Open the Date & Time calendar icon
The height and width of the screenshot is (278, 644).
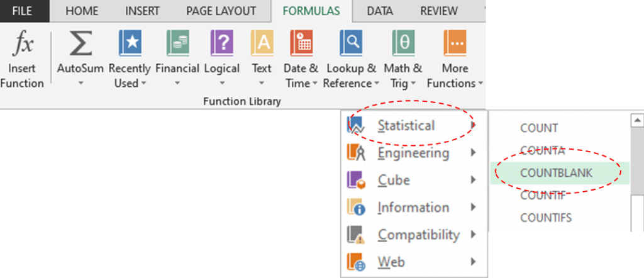click(x=301, y=43)
